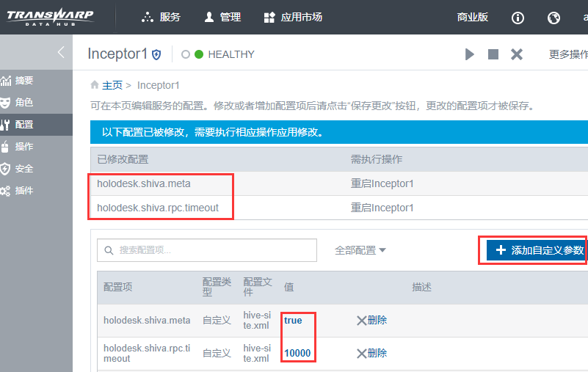Collapse the left sidebar with chevron
This screenshot has width=588, height=372.
point(61,52)
